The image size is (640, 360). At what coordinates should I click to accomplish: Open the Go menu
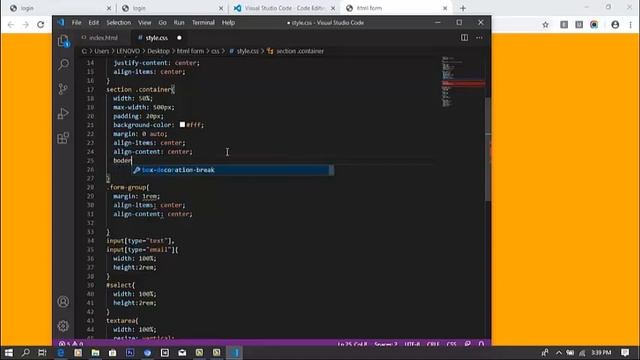coord(162,22)
